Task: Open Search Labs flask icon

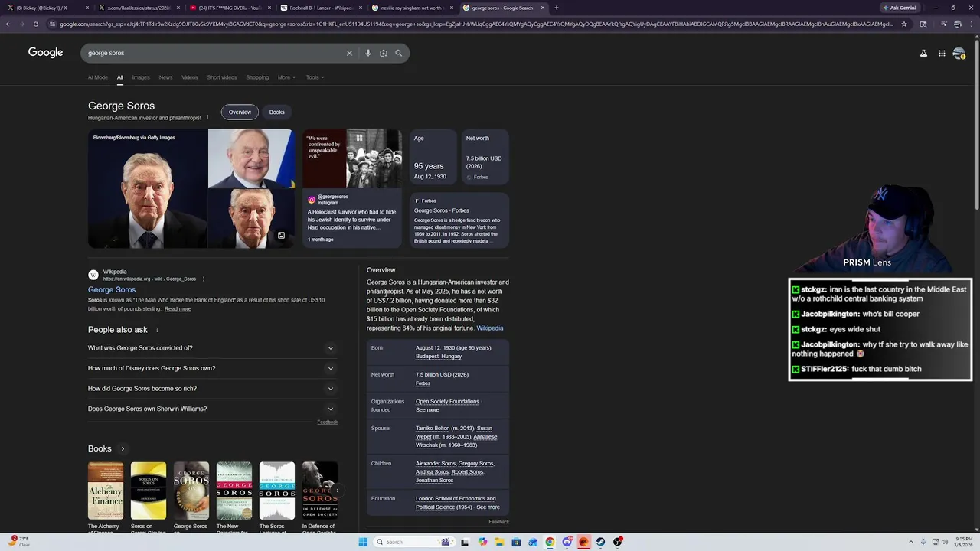Action: click(x=923, y=53)
